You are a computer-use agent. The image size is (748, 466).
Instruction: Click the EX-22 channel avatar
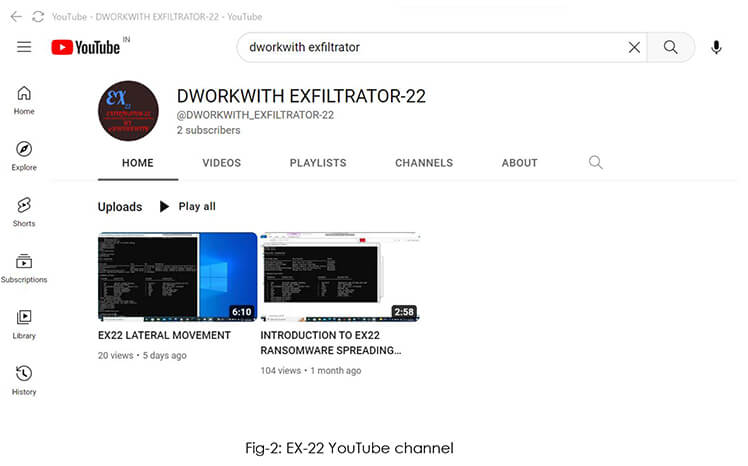click(128, 111)
